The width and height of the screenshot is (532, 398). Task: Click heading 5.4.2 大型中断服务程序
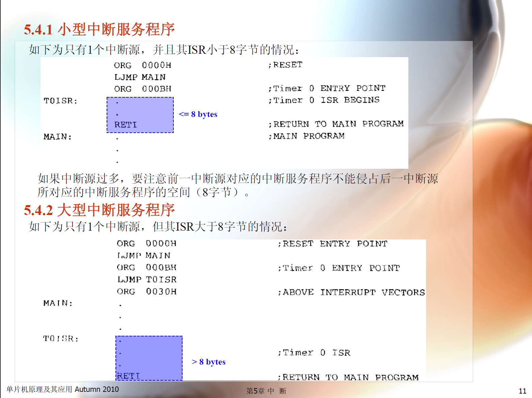[x=99, y=210]
